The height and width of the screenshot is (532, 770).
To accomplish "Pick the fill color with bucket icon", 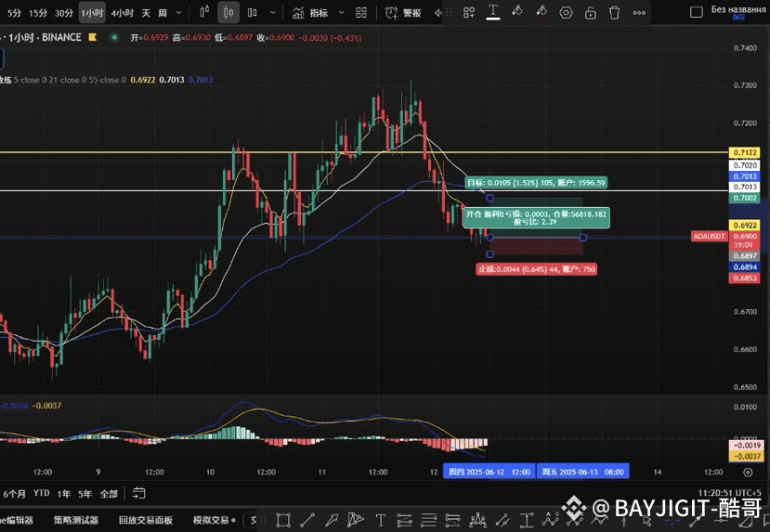I will point(542,12).
